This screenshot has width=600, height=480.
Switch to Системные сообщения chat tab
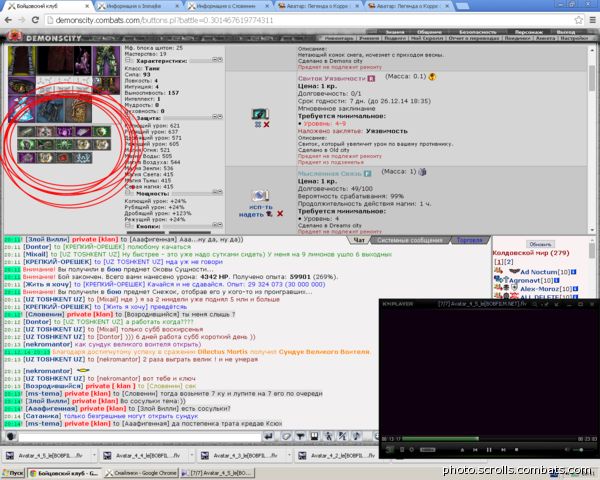click(x=409, y=240)
